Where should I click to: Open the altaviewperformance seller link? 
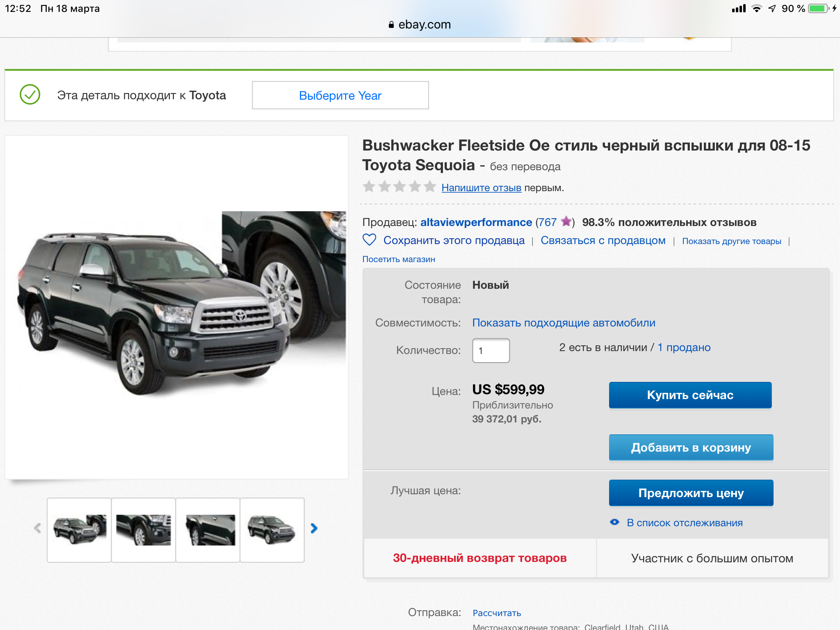(x=476, y=222)
